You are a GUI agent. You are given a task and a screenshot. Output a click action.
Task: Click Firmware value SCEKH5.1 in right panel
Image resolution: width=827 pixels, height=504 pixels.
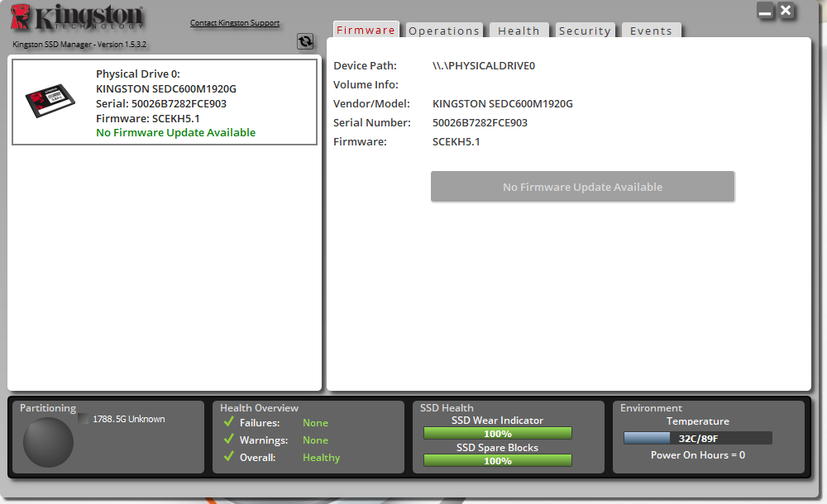[457, 141]
